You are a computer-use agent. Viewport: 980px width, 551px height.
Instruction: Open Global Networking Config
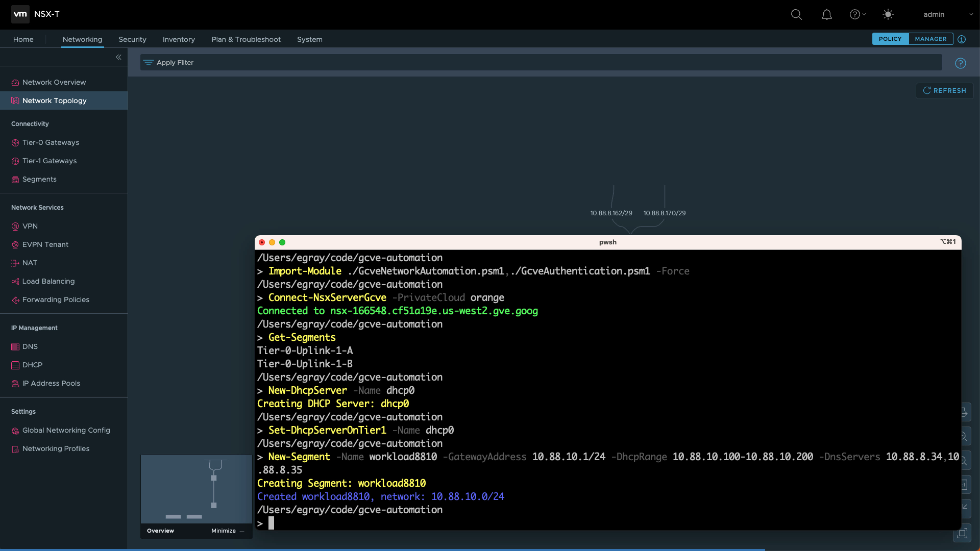(x=66, y=430)
